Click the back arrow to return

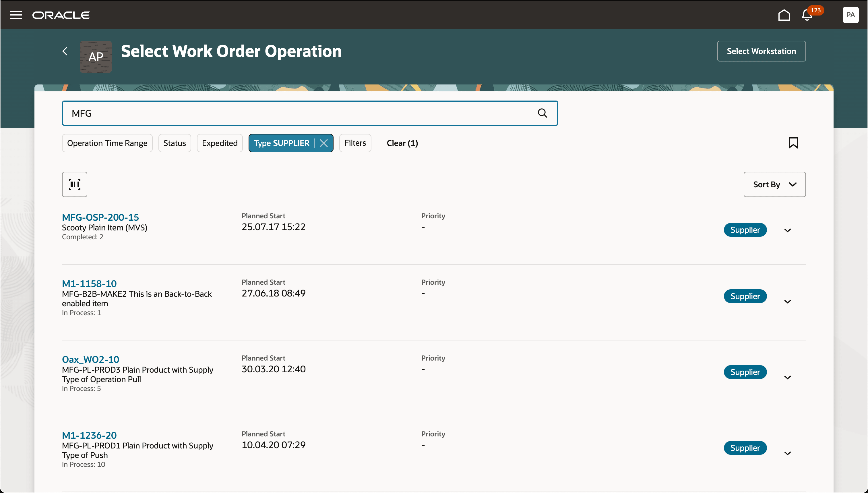point(65,51)
